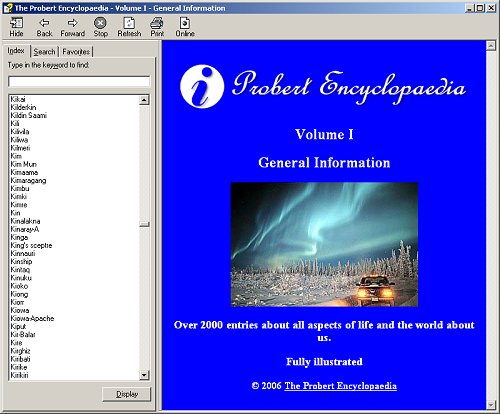
Task: Open the Online toolbar icon
Action: [x=185, y=23]
